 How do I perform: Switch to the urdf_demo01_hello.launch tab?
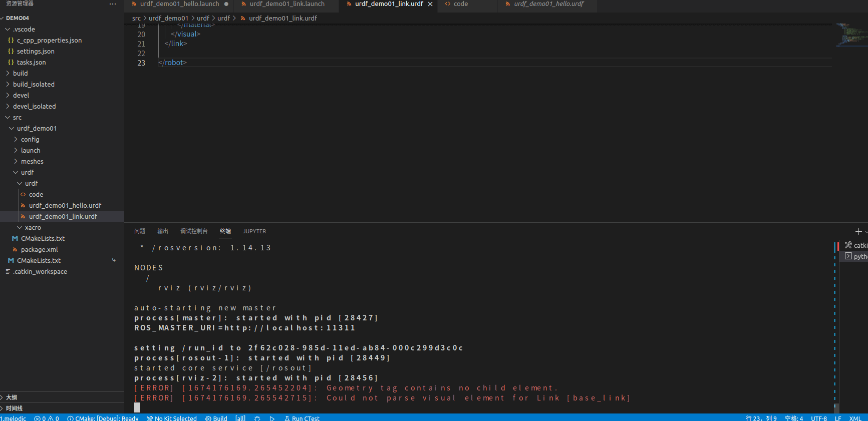tap(179, 4)
